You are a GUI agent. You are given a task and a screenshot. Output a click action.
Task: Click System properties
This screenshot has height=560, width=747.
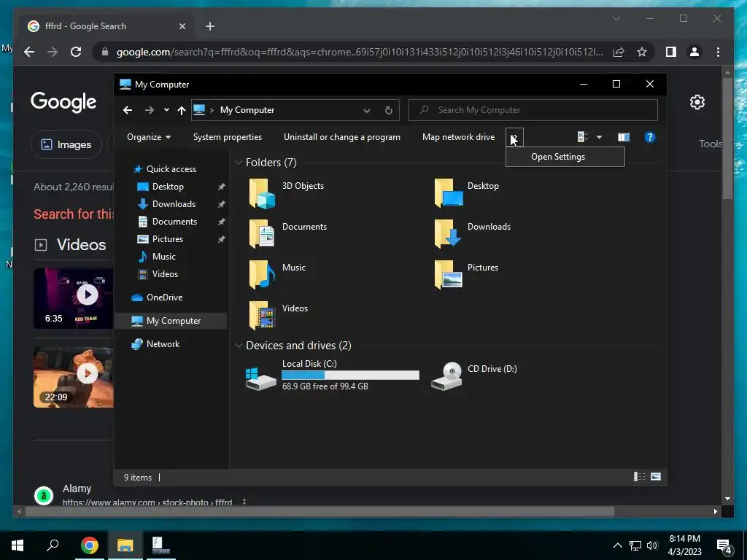point(228,137)
